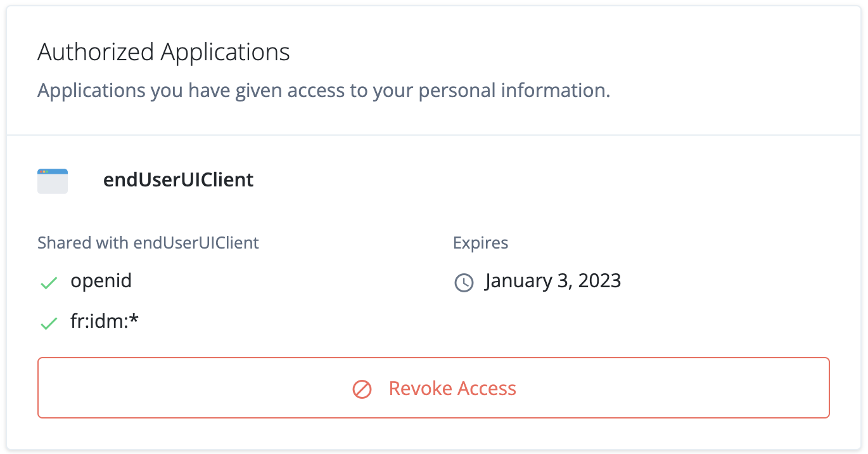Select the January 3, 2023 expiry date
The height and width of the screenshot is (454, 868).
[552, 281]
